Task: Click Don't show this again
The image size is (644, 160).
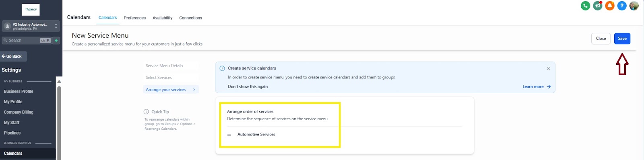Action: pyautogui.click(x=248, y=87)
